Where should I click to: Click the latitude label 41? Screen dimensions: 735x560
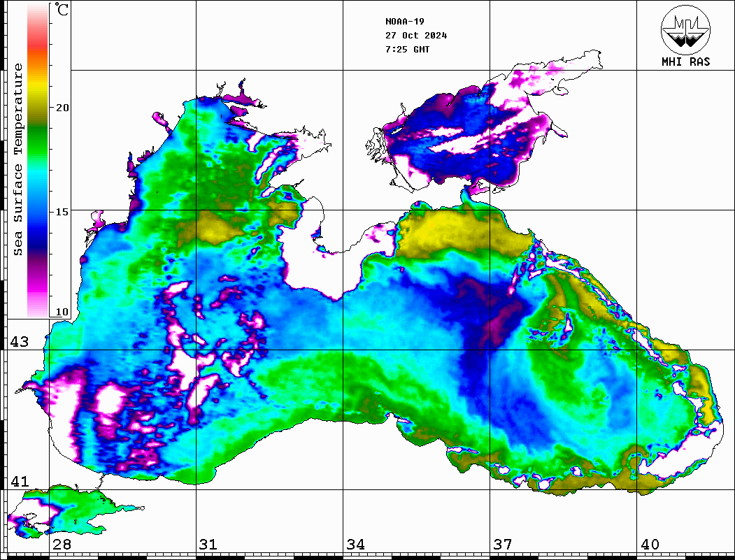pyautogui.click(x=20, y=482)
